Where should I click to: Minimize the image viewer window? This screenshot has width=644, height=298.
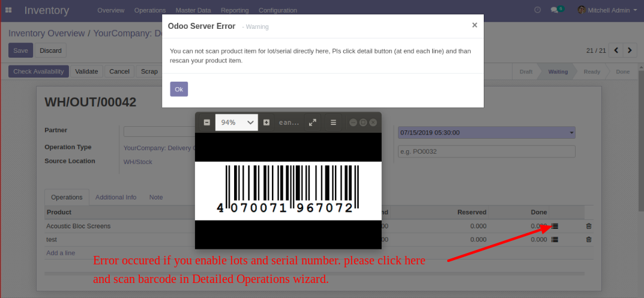354,123
